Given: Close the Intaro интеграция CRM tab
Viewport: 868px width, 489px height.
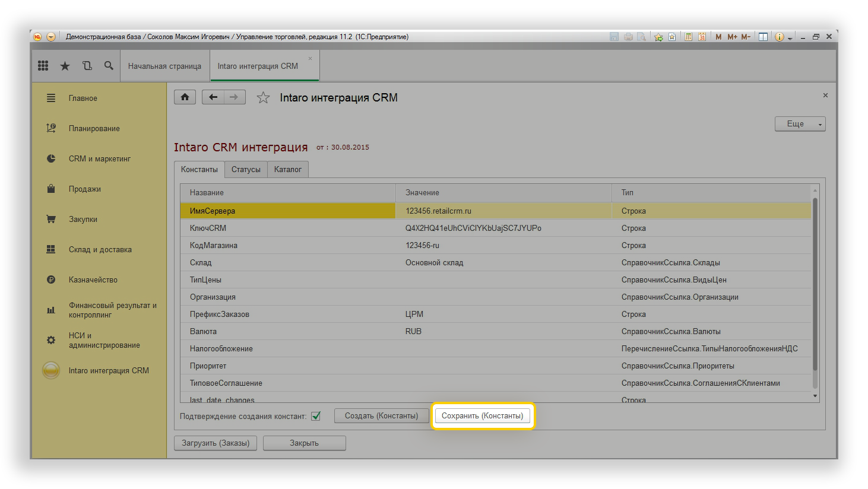Looking at the screenshot, I should (310, 58).
